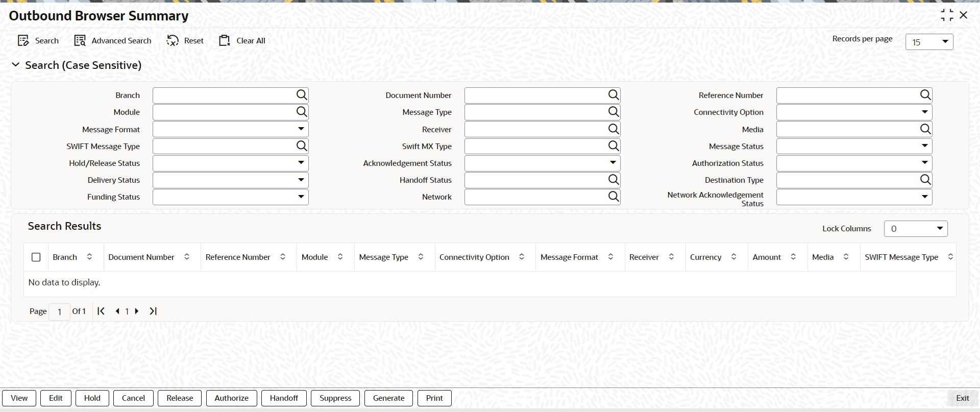This screenshot has width=980, height=412.
Task: Tick the select-all checkbox in results header
Action: pyautogui.click(x=36, y=257)
